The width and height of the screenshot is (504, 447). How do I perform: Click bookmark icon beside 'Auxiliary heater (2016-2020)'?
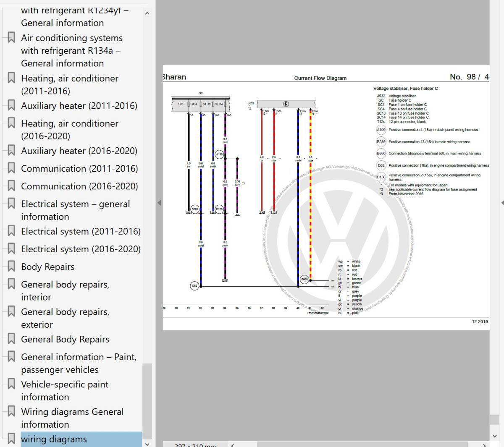click(x=11, y=150)
